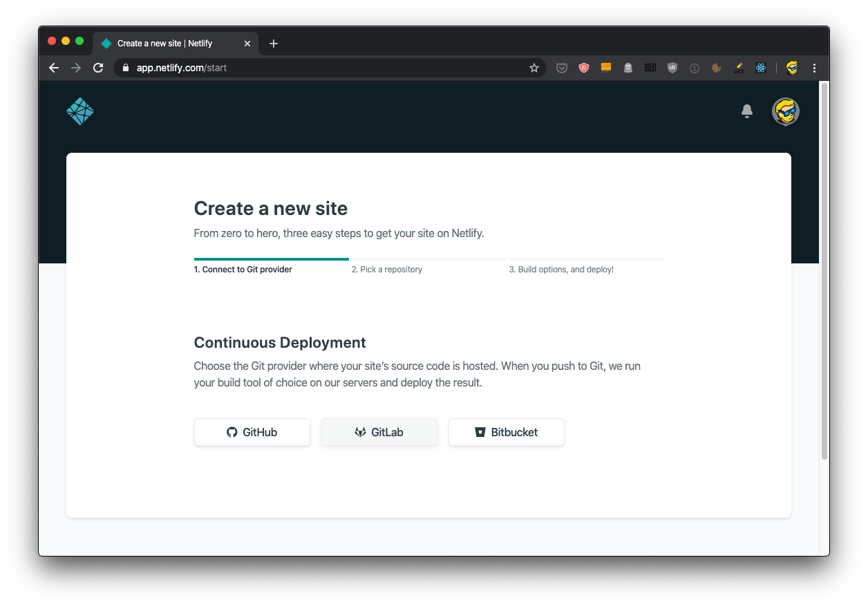Open the React Developer Tools extension

click(760, 68)
